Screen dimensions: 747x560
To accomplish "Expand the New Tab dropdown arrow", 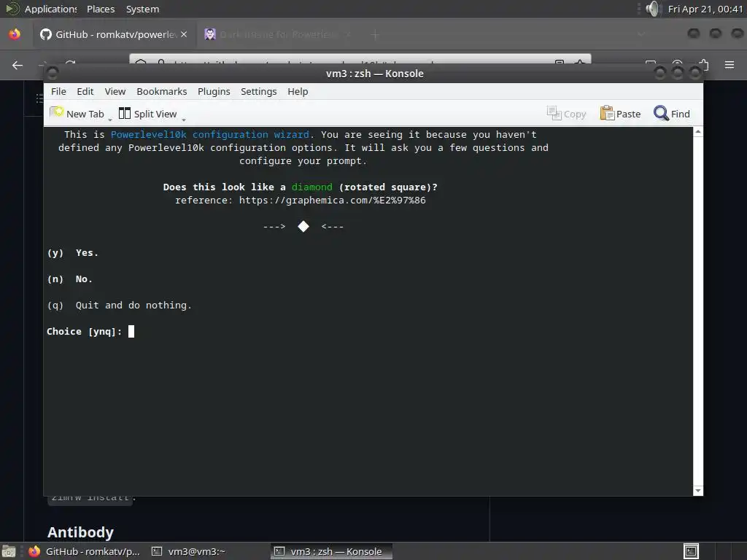I will (110, 119).
